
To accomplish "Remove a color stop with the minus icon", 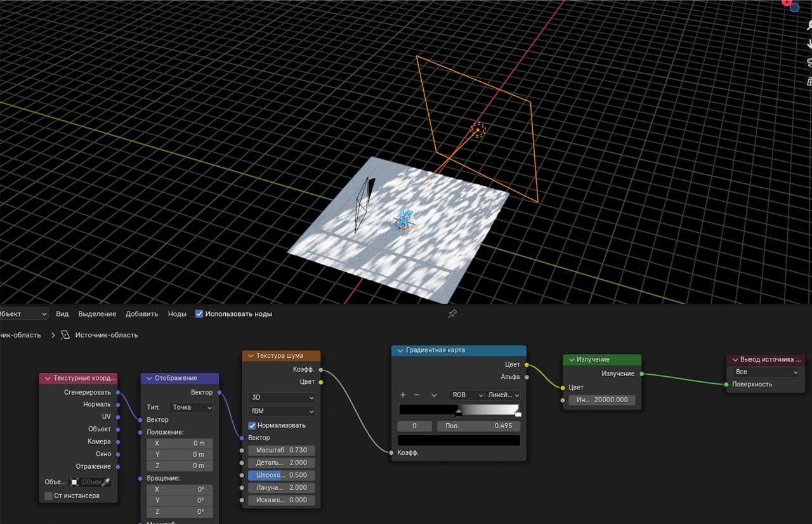I will pos(417,395).
